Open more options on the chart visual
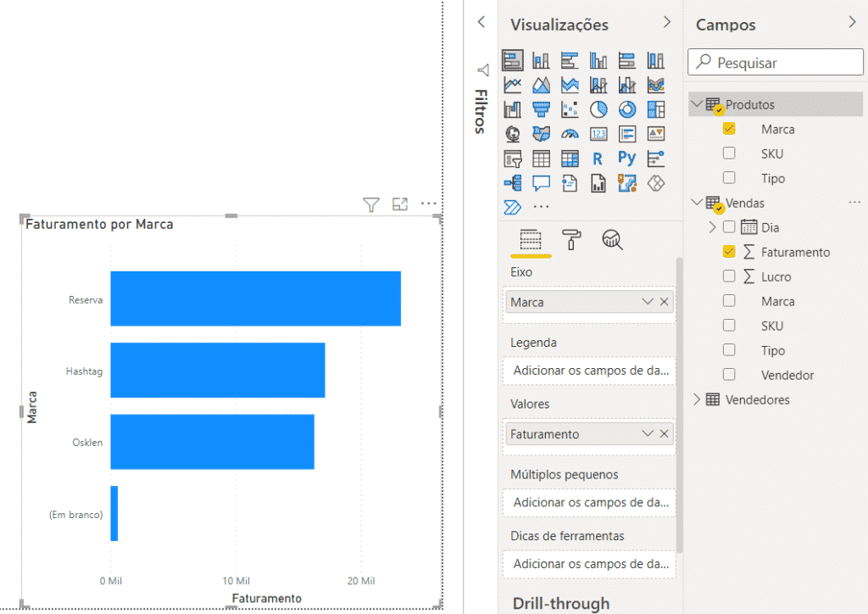This screenshot has width=868, height=614. point(428,204)
